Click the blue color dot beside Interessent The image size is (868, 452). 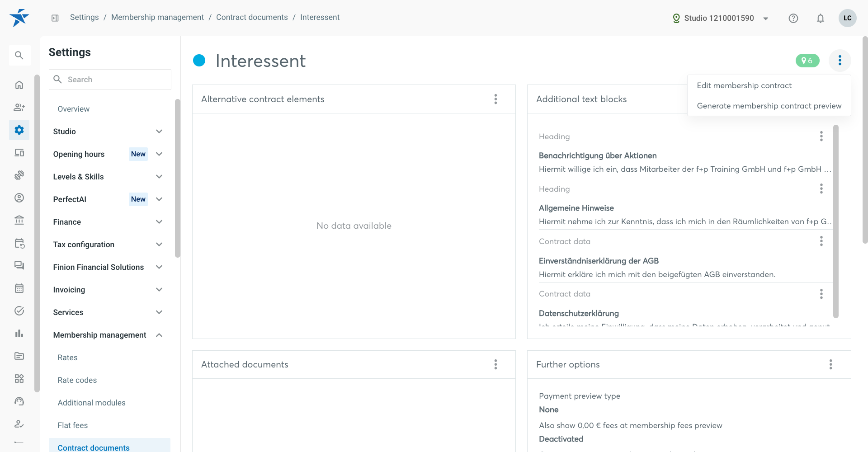[x=199, y=60]
